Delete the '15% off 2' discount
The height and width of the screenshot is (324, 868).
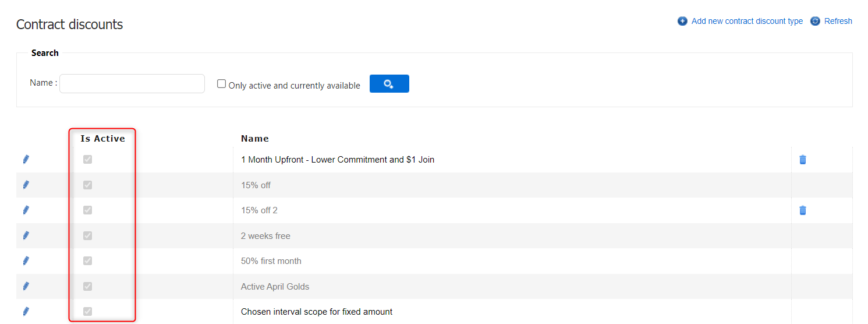coord(803,210)
